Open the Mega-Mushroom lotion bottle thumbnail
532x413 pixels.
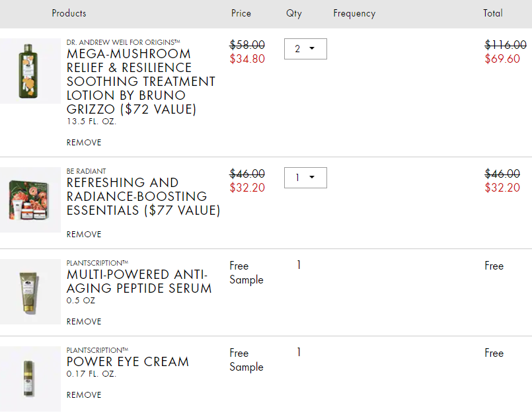(x=30, y=71)
